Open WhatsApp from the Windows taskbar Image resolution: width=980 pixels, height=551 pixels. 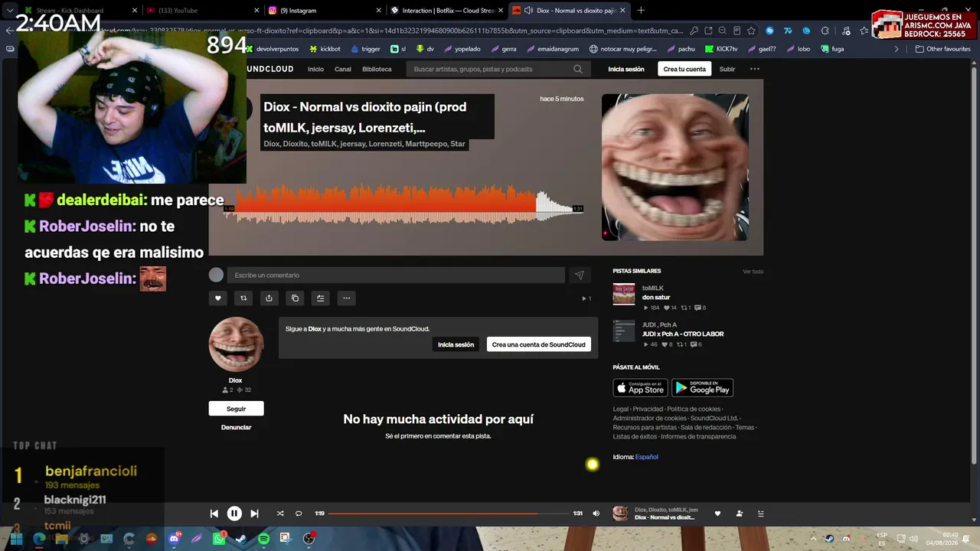[x=219, y=539]
